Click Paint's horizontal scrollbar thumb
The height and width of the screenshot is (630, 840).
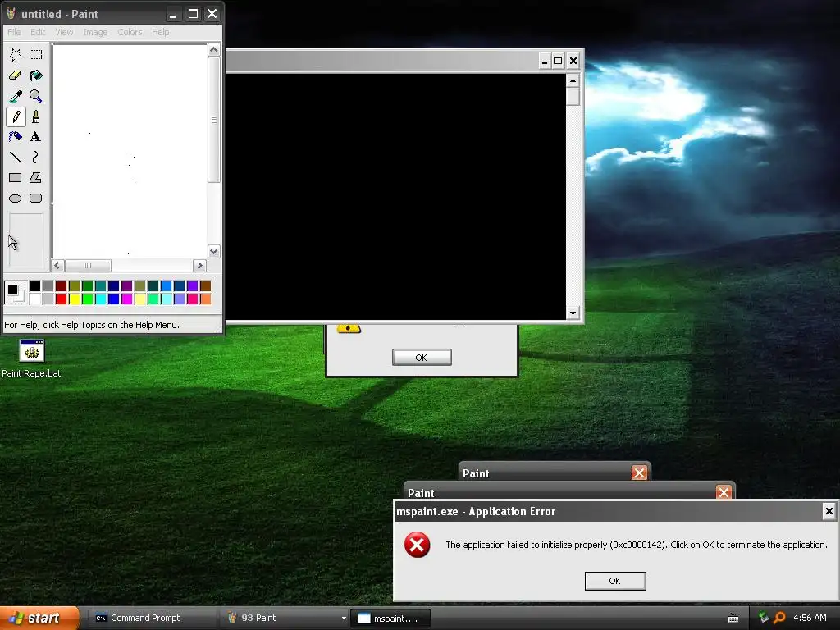(88, 265)
